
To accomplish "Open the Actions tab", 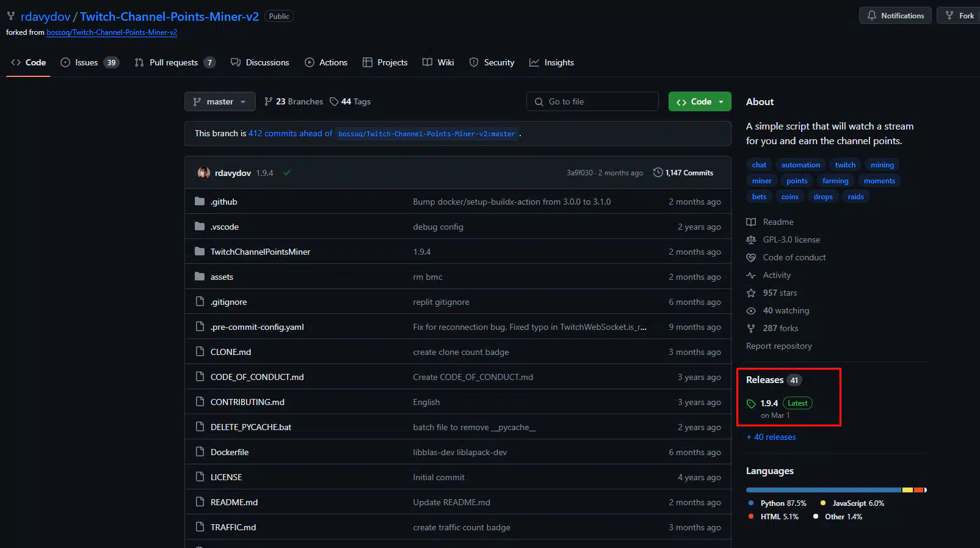I will (326, 62).
